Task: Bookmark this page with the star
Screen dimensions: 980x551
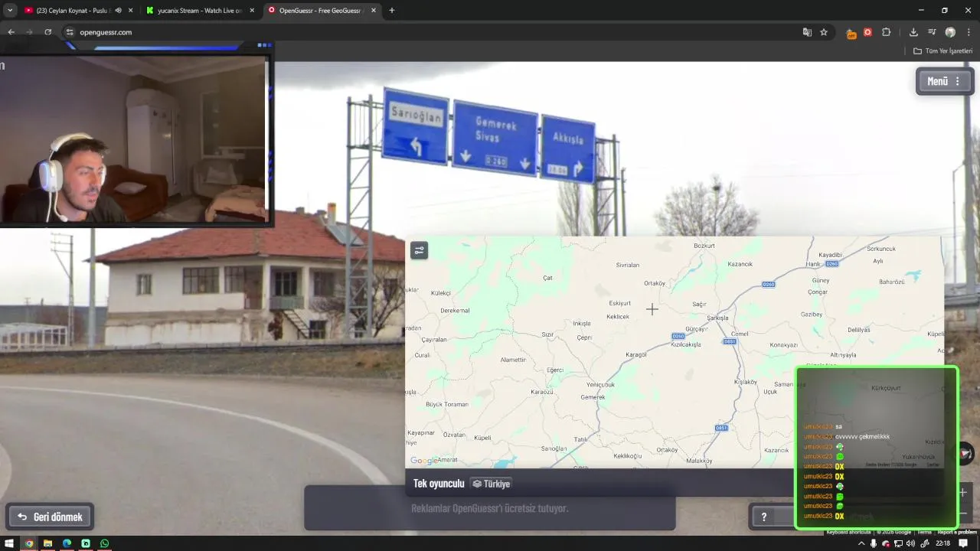Action: pos(824,32)
